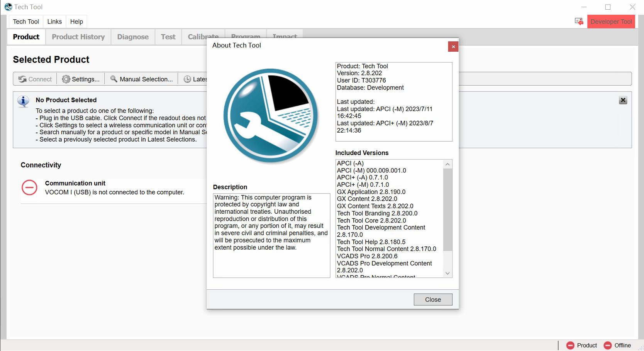644x351 pixels.
Task: Open the Links menu
Action: pyautogui.click(x=54, y=22)
